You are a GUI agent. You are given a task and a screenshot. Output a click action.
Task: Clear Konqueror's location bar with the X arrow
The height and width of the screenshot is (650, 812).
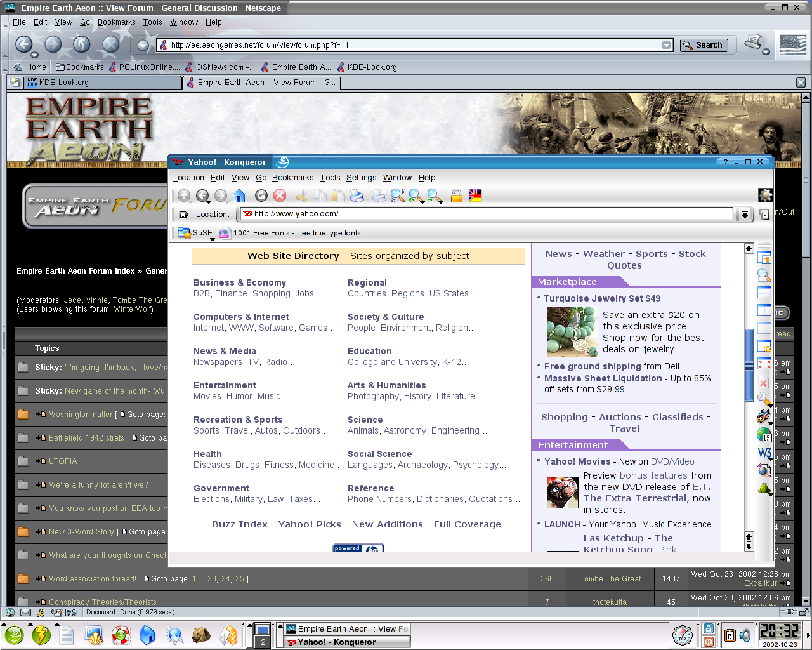pos(184,215)
